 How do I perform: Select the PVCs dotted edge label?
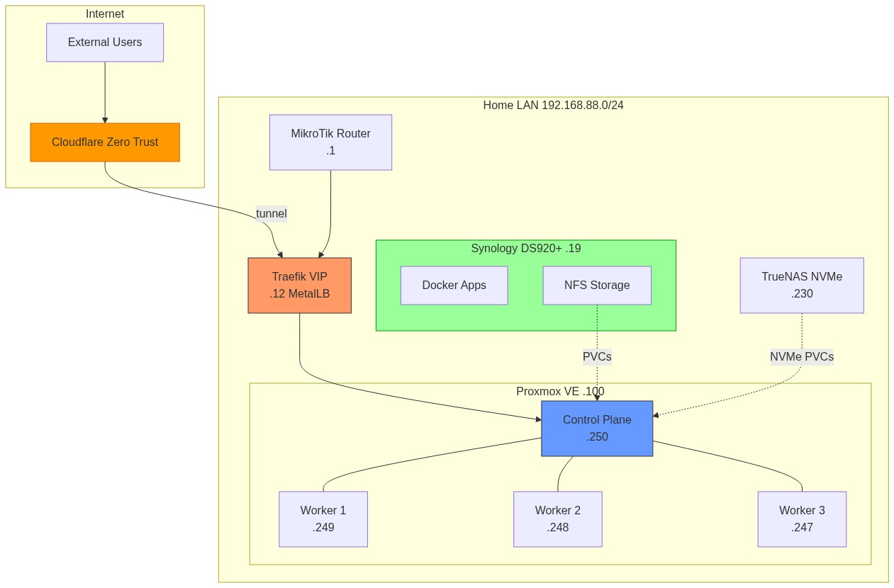tap(597, 357)
